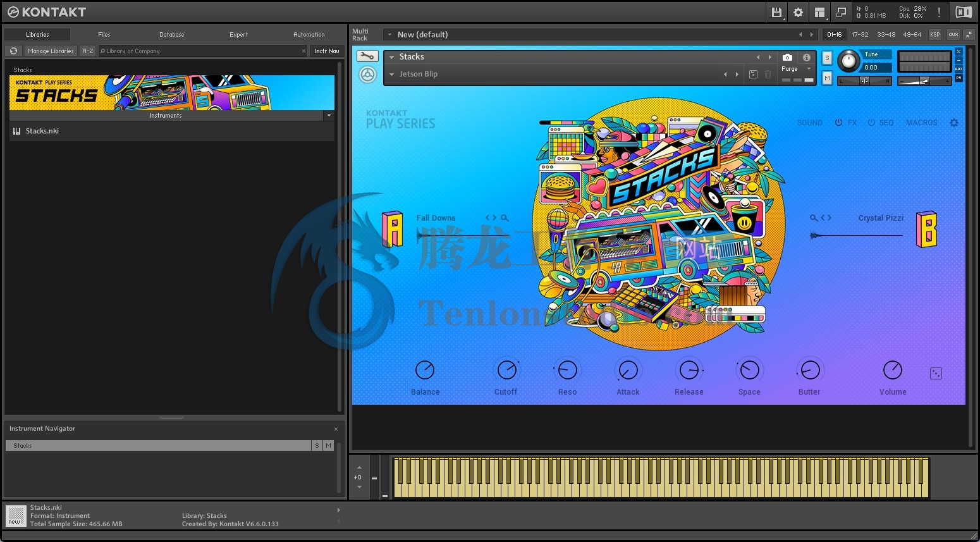Open the New (default) multi dropdown
The width and height of the screenshot is (980, 542).
click(x=390, y=35)
